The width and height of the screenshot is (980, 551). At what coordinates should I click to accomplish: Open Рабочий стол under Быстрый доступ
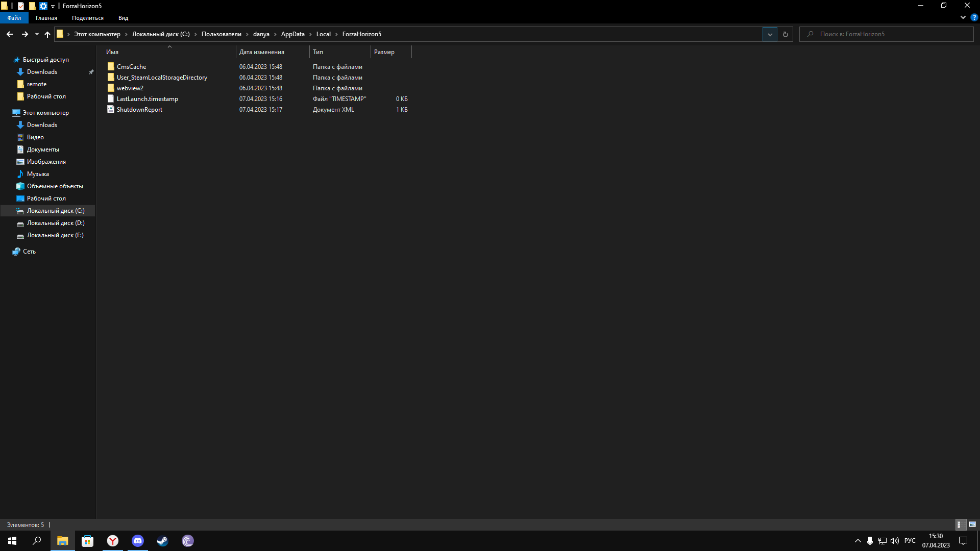click(x=46, y=96)
